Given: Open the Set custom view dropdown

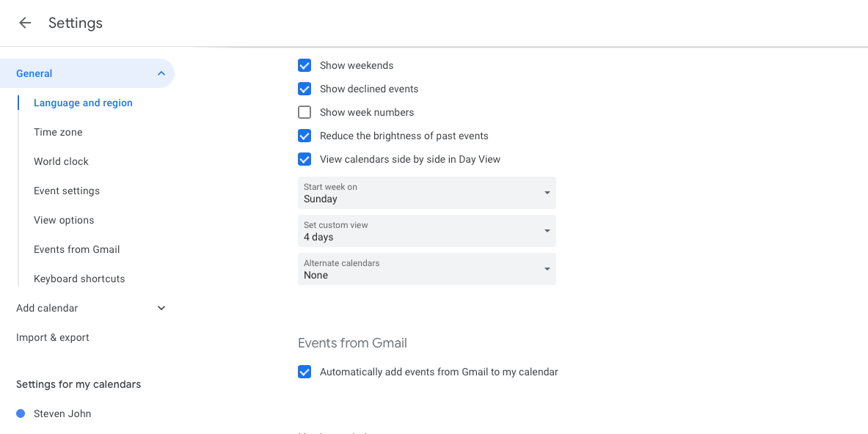Looking at the screenshot, I should click(426, 231).
